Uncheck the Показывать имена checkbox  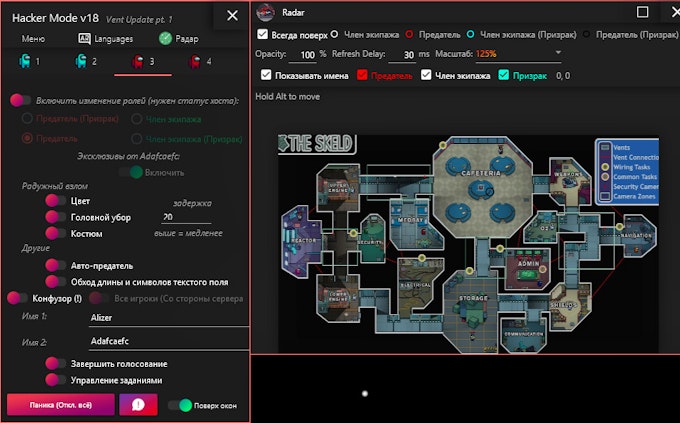pos(266,75)
